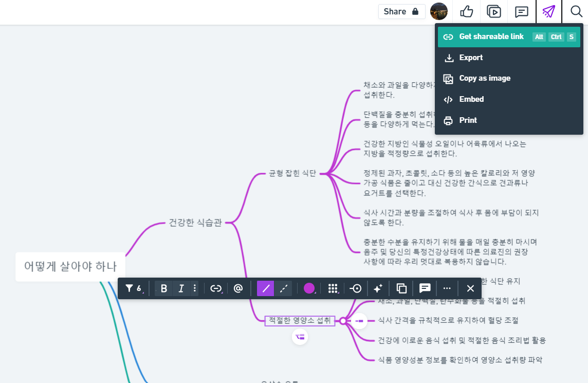Insert a link using the link icon

(216, 288)
